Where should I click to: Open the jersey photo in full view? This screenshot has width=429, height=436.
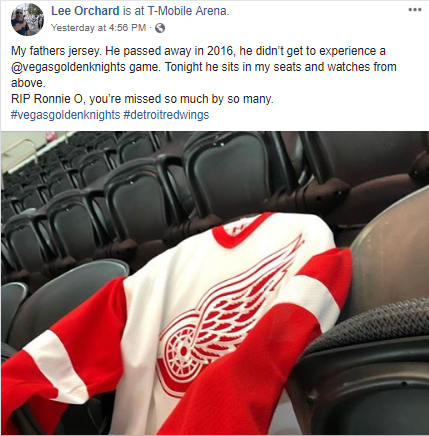coord(215,283)
